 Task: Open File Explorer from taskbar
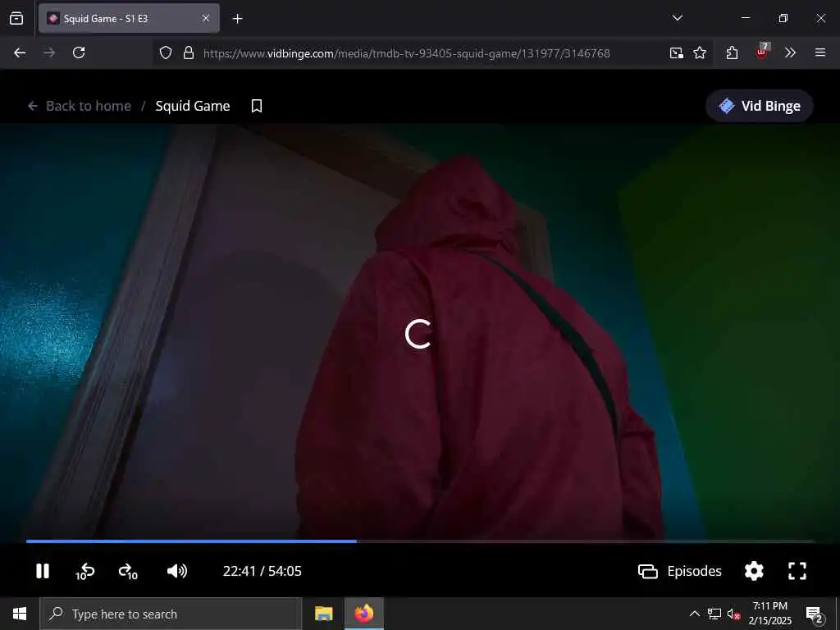click(323, 614)
